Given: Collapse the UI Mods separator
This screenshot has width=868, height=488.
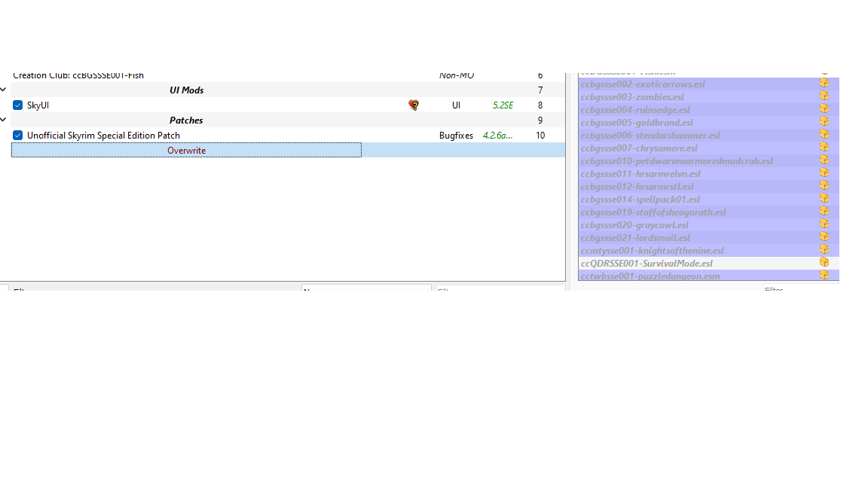Looking at the screenshot, I should (3, 90).
